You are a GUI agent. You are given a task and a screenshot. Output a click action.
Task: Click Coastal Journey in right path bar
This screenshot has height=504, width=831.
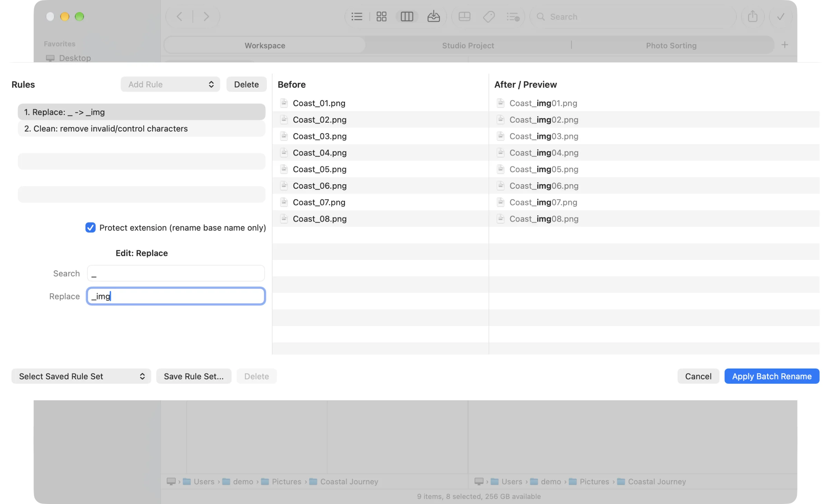coord(657,482)
